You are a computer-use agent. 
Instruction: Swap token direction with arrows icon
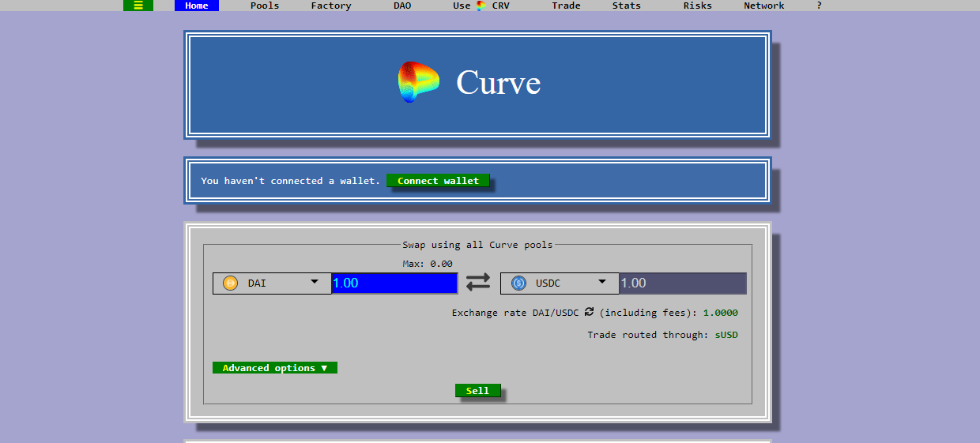tap(478, 282)
